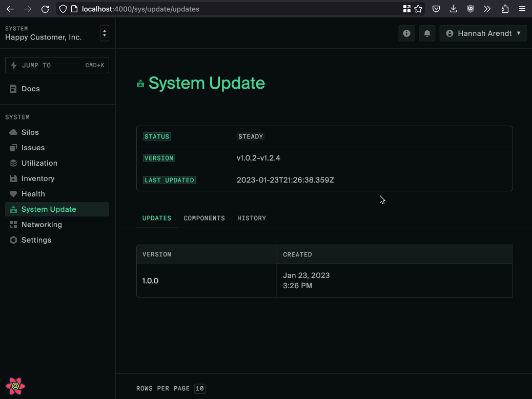Click the info circle button

pyautogui.click(x=406, y=33)
